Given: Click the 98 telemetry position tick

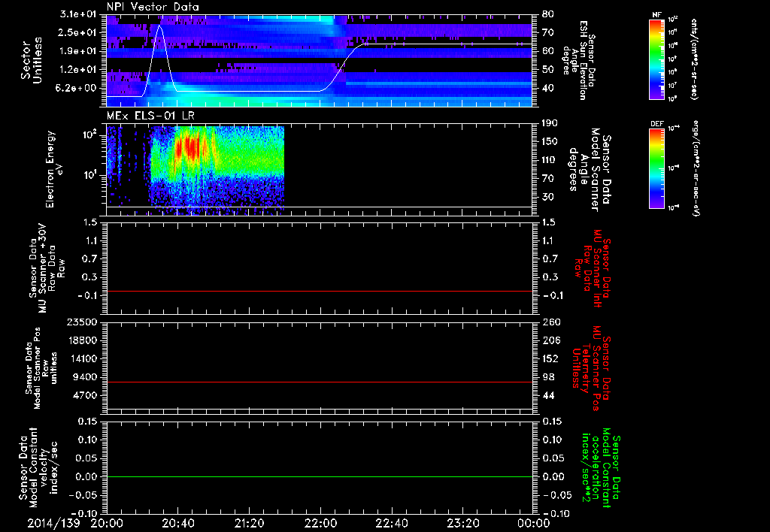Looking at the screenshot, I should pos(547,377).
